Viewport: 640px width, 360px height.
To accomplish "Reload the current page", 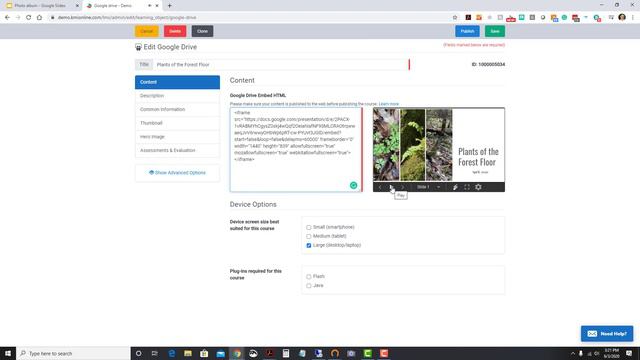I will pyautogui.click(x=29, y=18).
